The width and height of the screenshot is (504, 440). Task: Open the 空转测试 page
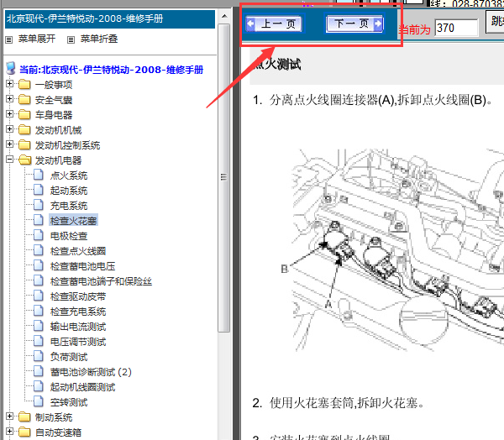pyautogui.click(x=69, y=402)
